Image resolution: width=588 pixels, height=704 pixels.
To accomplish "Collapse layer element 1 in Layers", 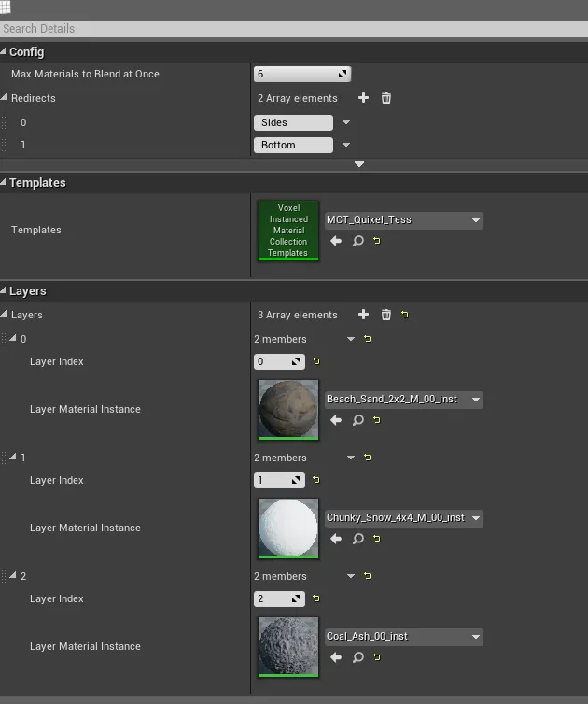I will tap(13, 458).
